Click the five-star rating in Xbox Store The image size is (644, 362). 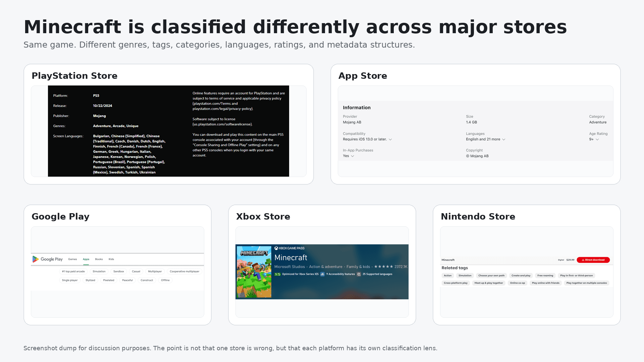pyautogui.click(x=383, y=267)
